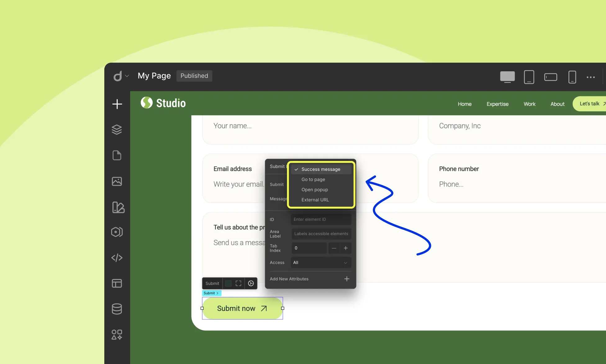Go to About nav link

[557, 104]
